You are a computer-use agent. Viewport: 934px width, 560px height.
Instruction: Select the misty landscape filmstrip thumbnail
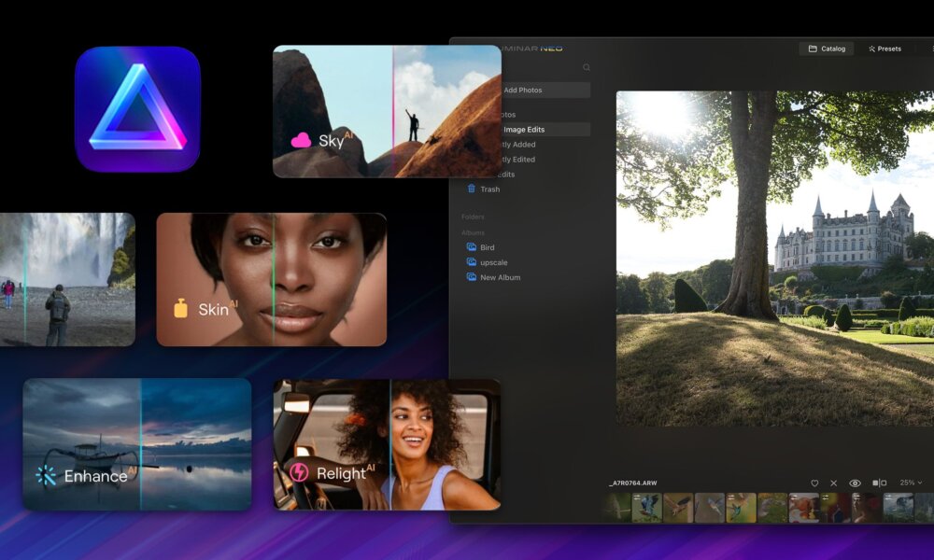pos(899,508)
